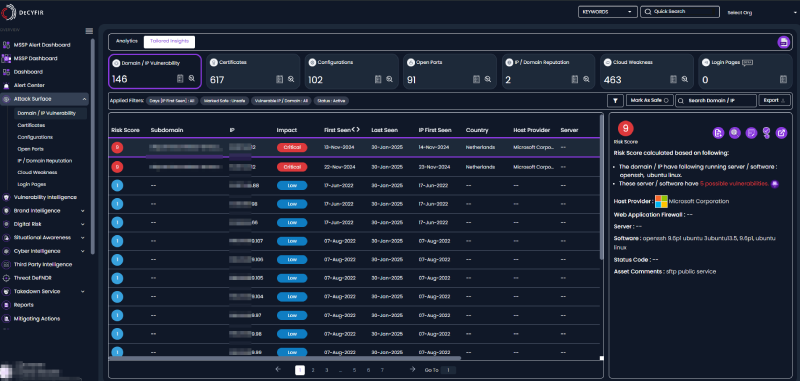This screenshot has height=381, width=800.
Task: Switch to the Analytics tab
Action: 127,41
